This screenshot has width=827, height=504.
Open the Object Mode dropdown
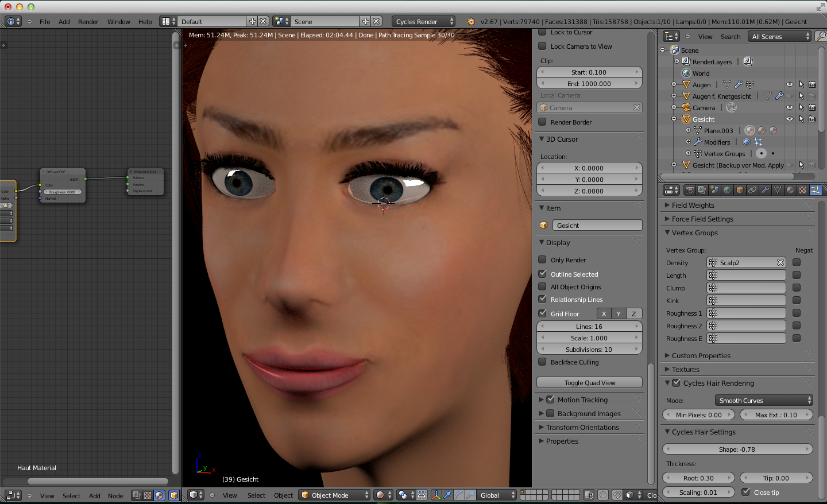point(335,495)
